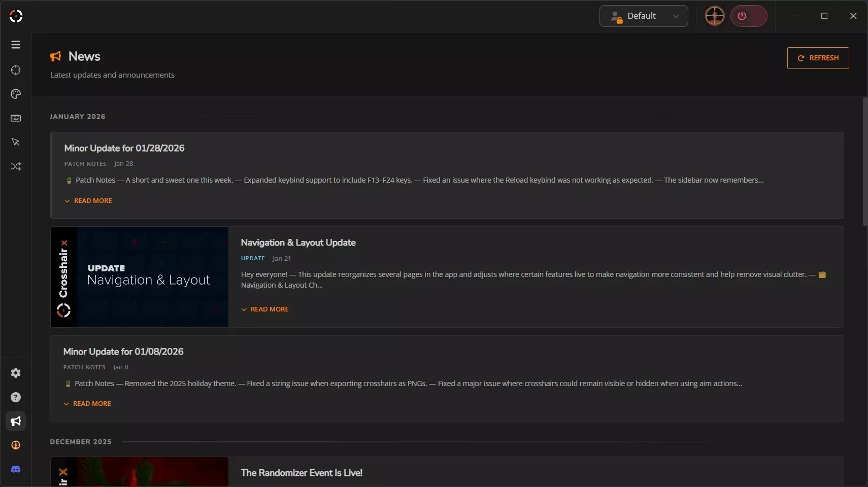Expand READ MORE for Minor Update 01/08/2026
The width and height of the screenshot is (868, 487).
[87, 404]
